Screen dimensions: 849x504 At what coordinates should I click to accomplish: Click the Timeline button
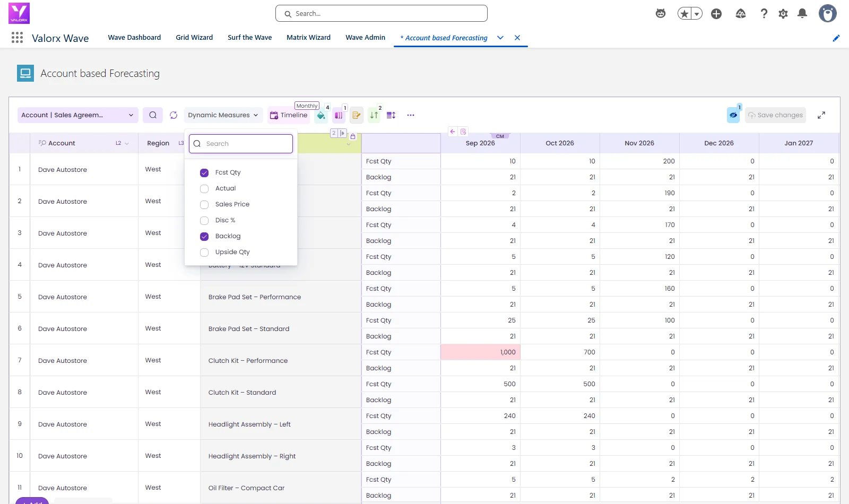289,115
